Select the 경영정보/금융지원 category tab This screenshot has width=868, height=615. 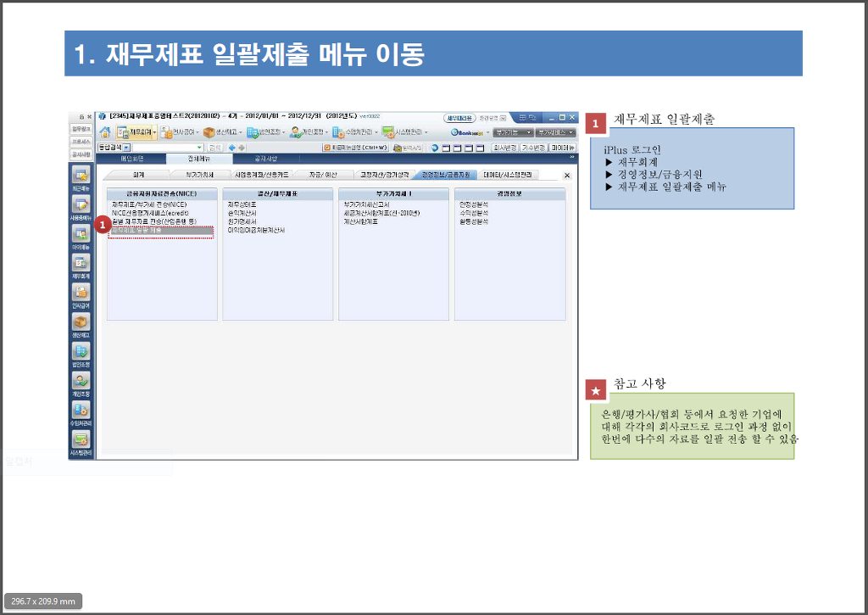(446, 175)
